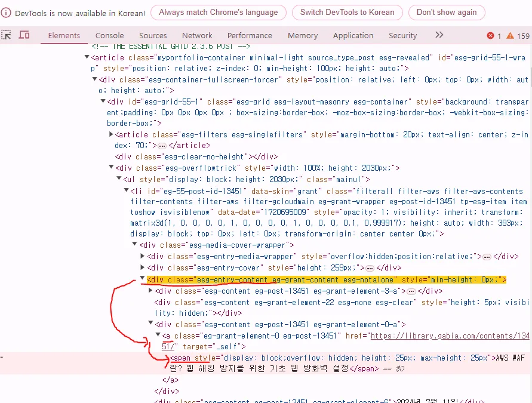Click Switch DevTools to Korean button
Image resolution: width=532 pixels, height=403 pixels.
(347, 13)
